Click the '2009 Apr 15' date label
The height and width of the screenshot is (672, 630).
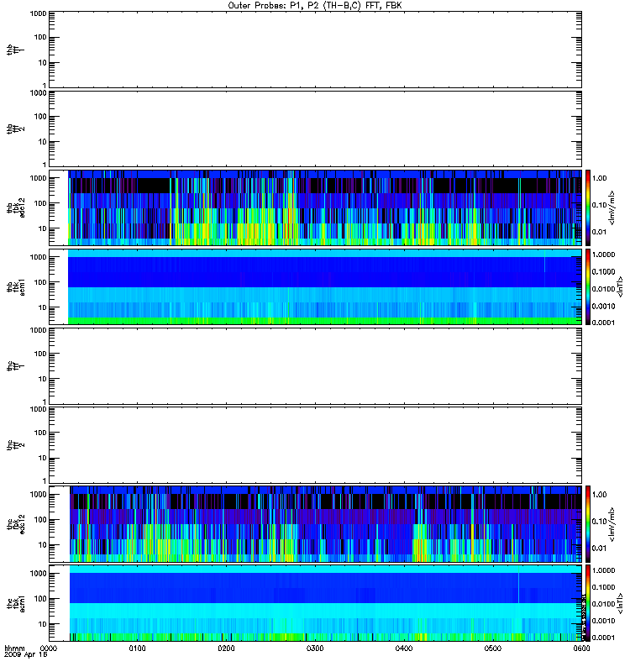26,655
